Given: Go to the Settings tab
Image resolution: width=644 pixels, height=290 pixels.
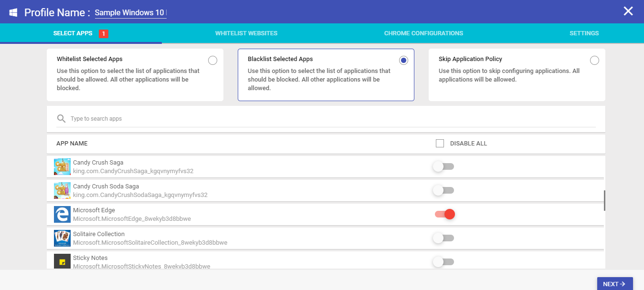Looking at the screenshot, I should (x=584, y=33).
